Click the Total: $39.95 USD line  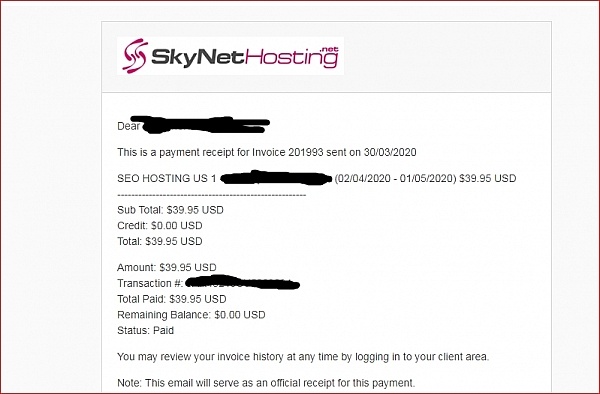coord(160,241)
